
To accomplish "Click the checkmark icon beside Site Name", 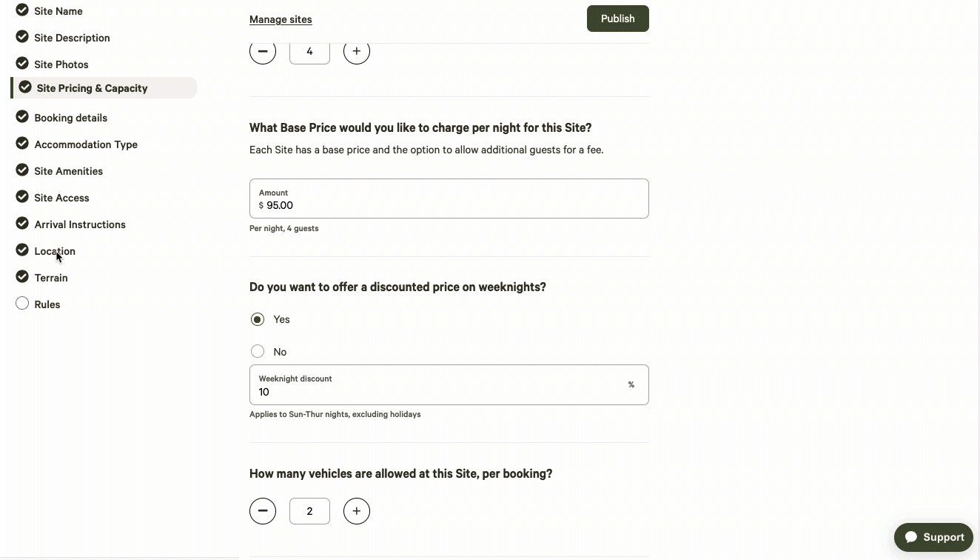I will click(22, 10).
